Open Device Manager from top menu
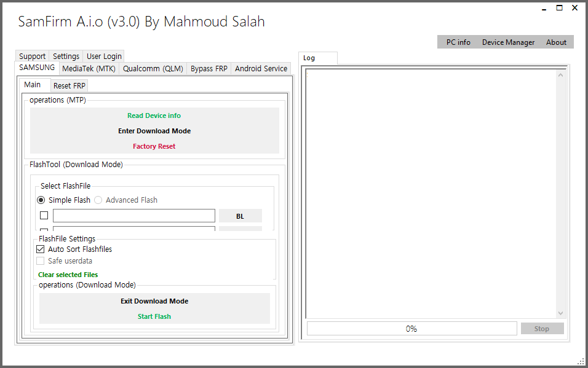 pyautogui.click(x=508, y=42)
